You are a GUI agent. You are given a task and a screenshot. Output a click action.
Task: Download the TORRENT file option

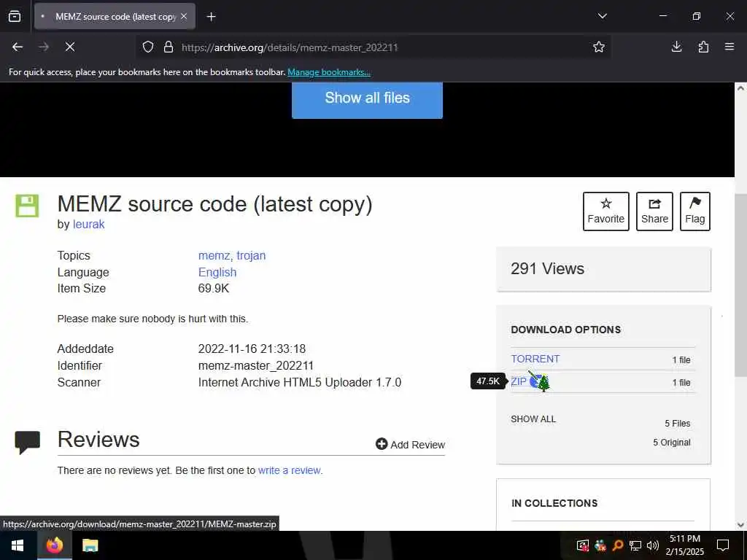[x=535, y=359]
